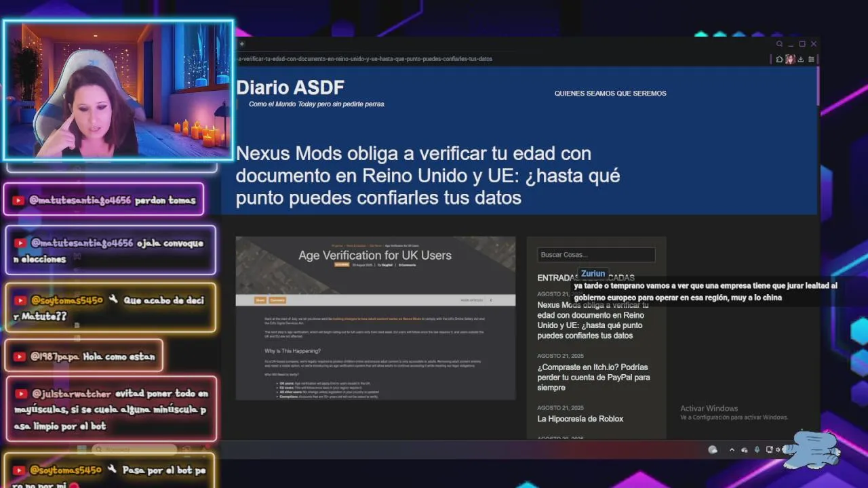Open the Itch.io PayPal sidebar entry
The height and width of the screenshot is (488, 868).
pos(593,378)
